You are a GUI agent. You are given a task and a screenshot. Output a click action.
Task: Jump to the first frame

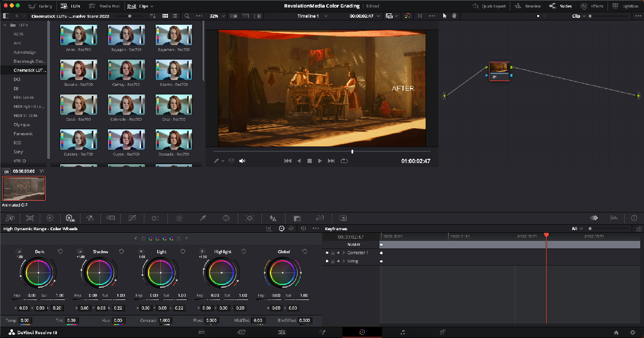(288, 160)
